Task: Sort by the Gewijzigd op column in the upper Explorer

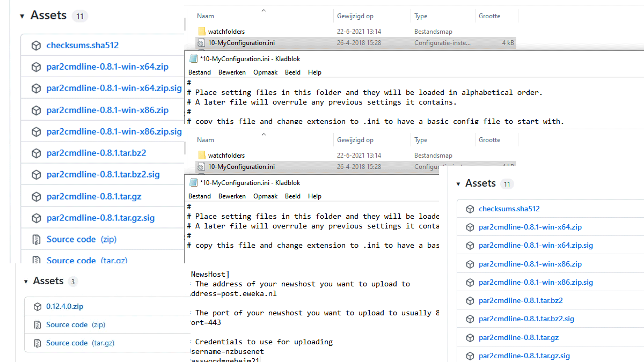Action: (x=355, y=16)
